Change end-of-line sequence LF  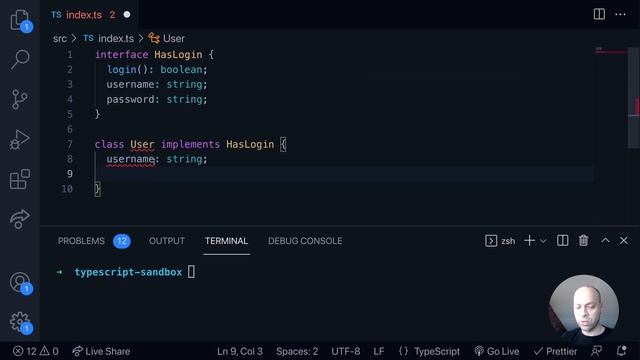378,351
